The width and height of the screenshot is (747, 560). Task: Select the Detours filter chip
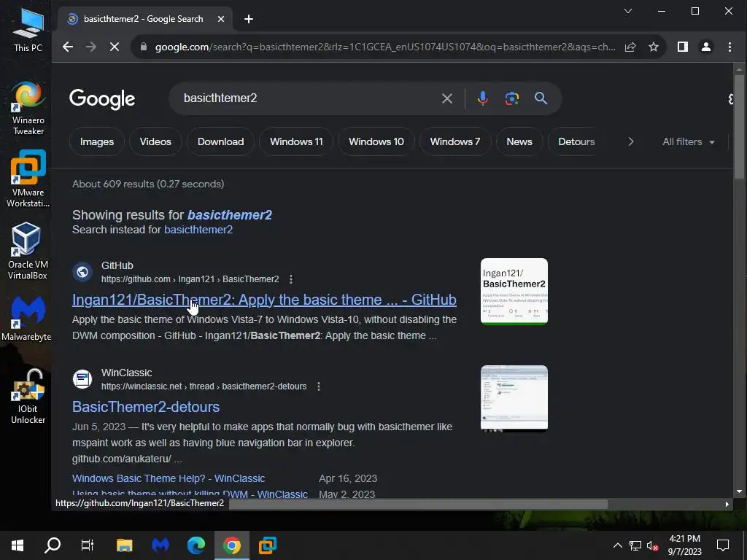[576, 141]
